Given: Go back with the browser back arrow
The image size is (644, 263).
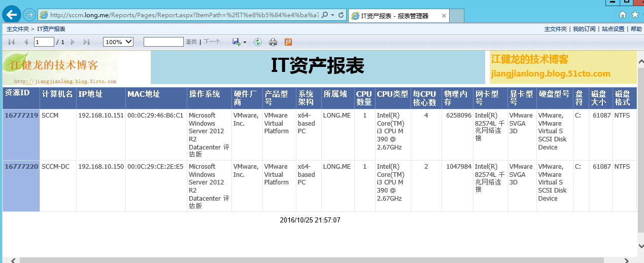Looking at the screenshot, I should (11, 14).
